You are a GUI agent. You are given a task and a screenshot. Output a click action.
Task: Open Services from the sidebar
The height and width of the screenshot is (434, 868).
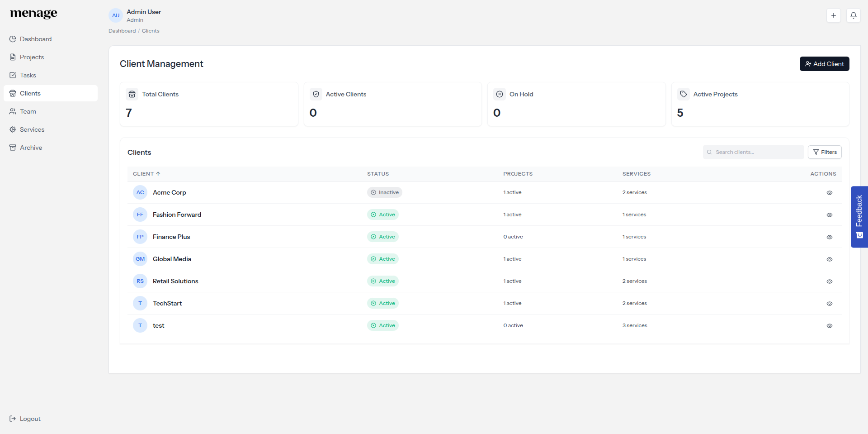pyautogui.click(x=32, y=129)
